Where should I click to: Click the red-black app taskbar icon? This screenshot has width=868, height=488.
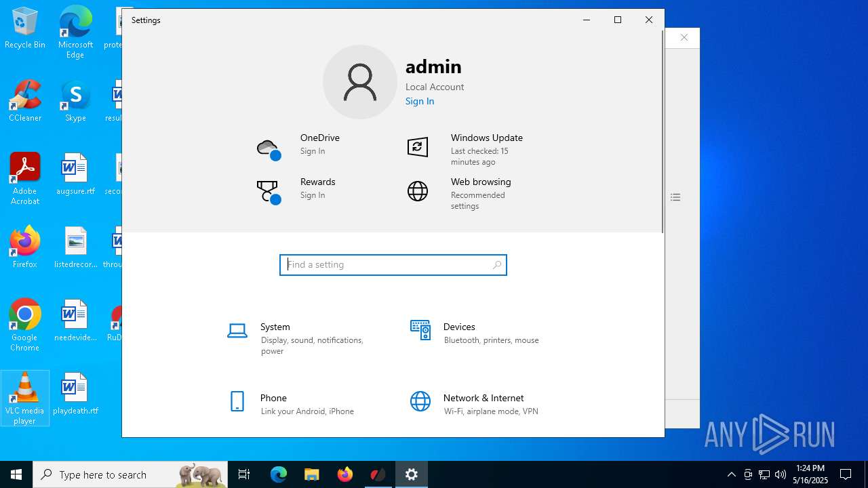click(378, 474)
